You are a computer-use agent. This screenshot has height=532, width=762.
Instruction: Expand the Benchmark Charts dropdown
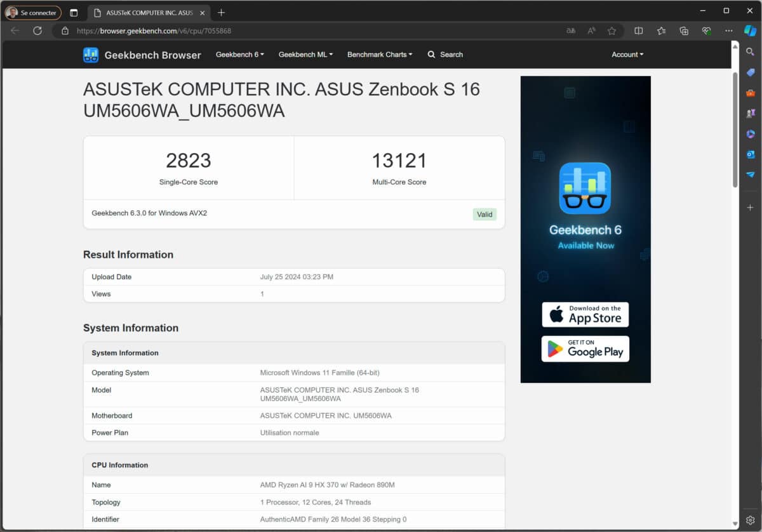(x=380, y=55)
